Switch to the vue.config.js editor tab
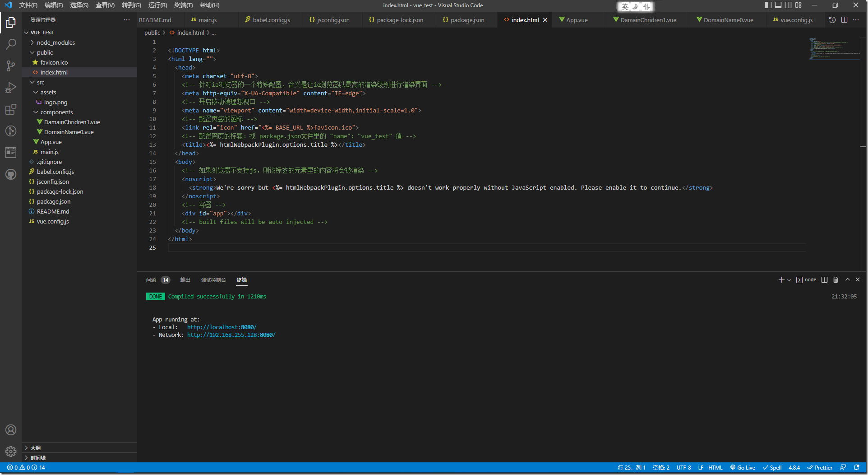 tap(796, 20)
